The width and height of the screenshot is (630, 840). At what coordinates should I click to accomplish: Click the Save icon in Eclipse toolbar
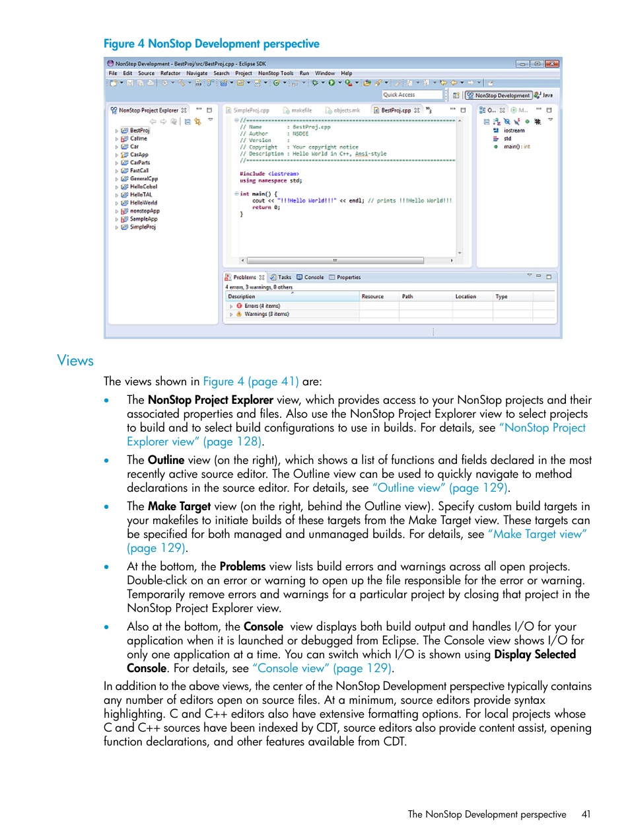click(x=130, y=83)
